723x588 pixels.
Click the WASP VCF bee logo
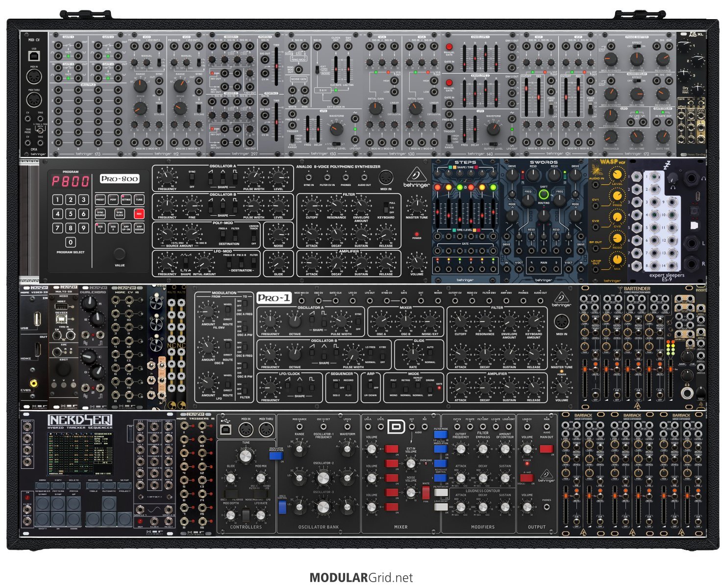(x=597, y=170)
